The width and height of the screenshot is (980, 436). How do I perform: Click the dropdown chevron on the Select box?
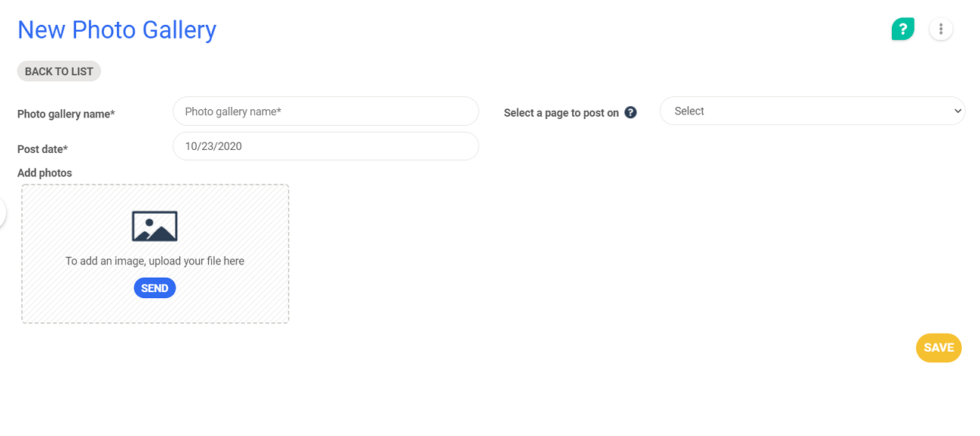click(956, 111)
